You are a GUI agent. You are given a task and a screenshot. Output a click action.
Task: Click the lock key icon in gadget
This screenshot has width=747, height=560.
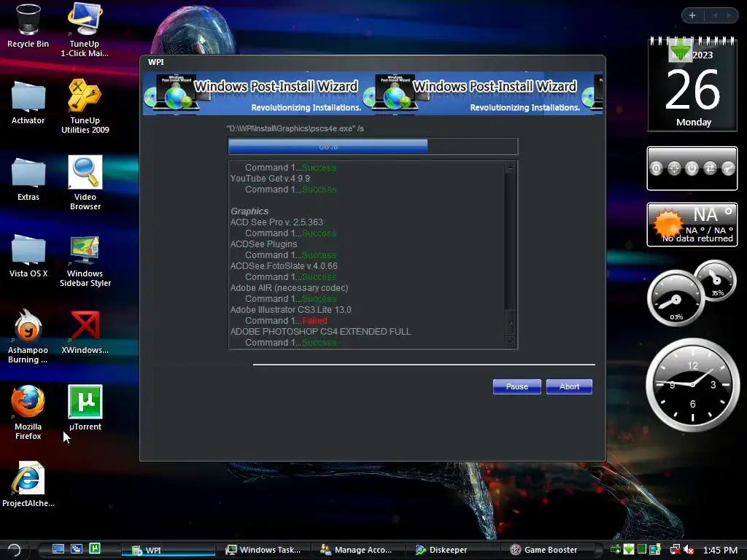(727, 168)
